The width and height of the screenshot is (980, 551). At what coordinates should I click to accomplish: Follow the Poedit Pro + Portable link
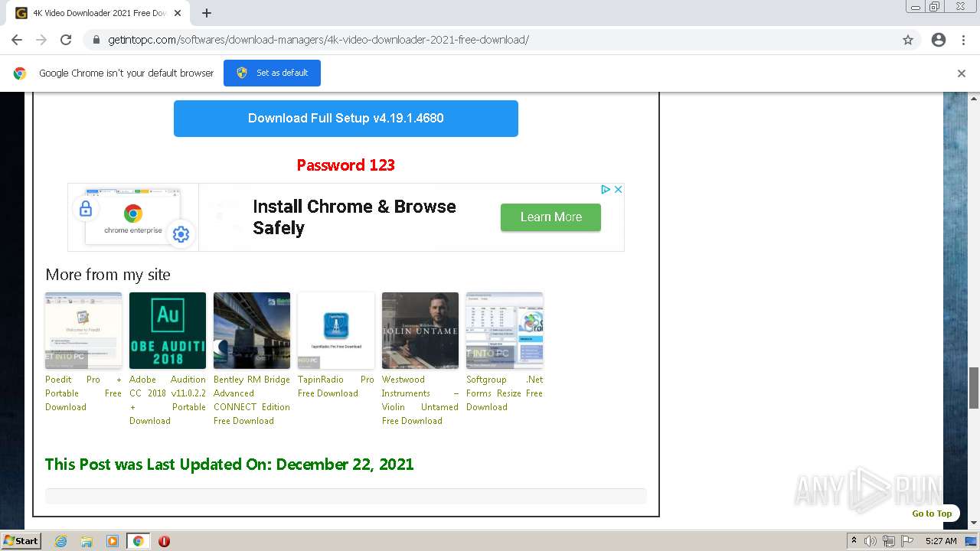click(x=83, y=393)
